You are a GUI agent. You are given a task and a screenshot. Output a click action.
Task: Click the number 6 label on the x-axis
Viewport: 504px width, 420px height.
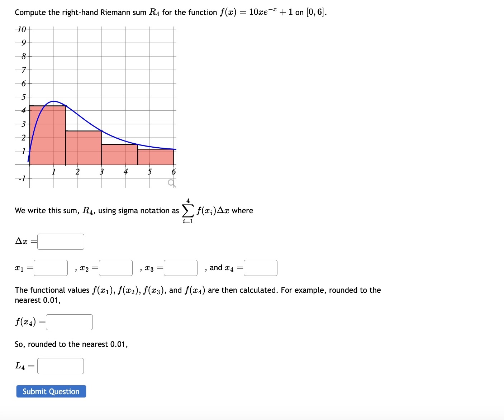[173, 172]
